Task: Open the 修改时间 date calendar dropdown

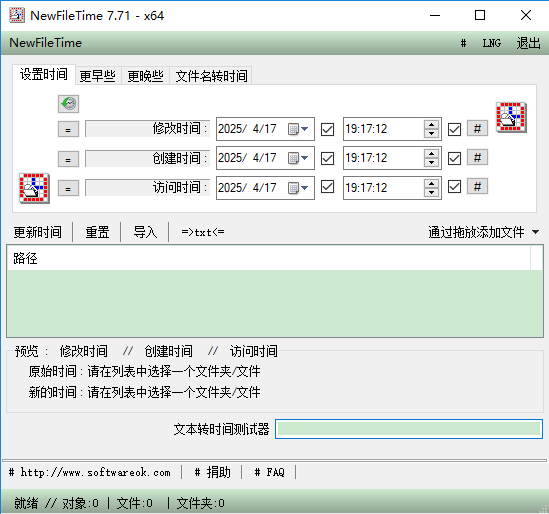Action: (x=298, y=129)
